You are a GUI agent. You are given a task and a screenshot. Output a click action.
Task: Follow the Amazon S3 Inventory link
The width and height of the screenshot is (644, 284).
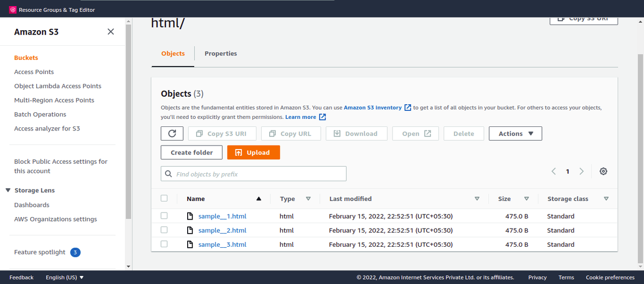pyautogui.click(x=373, y=107)
